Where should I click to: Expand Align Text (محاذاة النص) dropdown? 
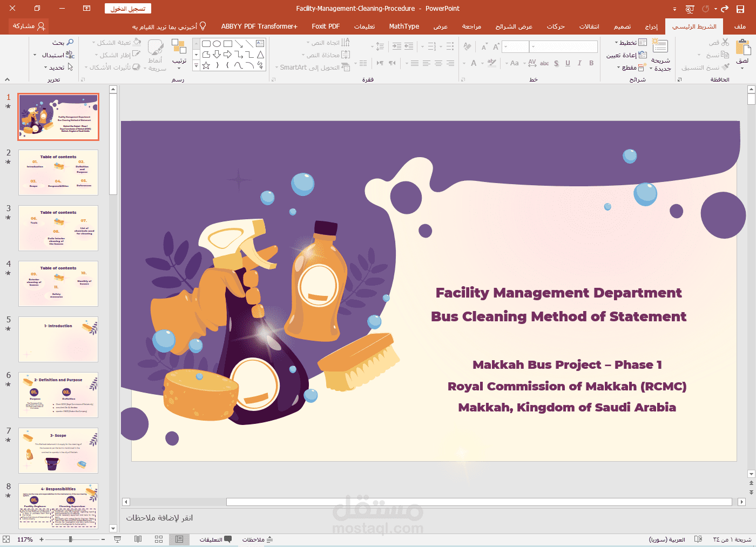click(326, 55)
